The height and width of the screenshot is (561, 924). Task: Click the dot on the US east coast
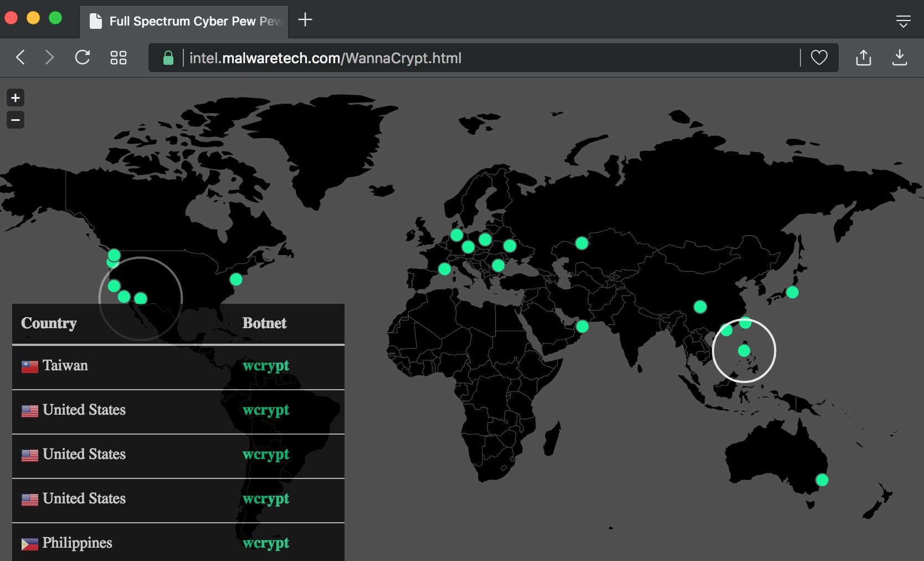(x=236, y=279)
